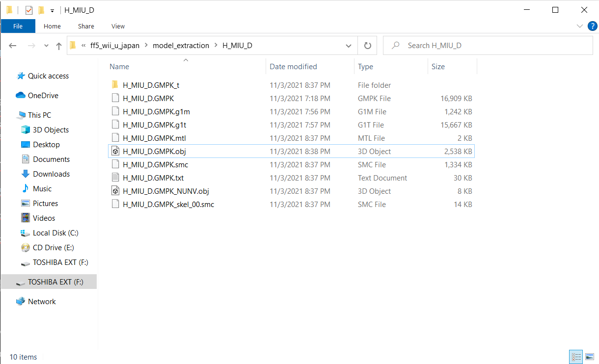Click the 16,909 KB size cell

[456, 99]
